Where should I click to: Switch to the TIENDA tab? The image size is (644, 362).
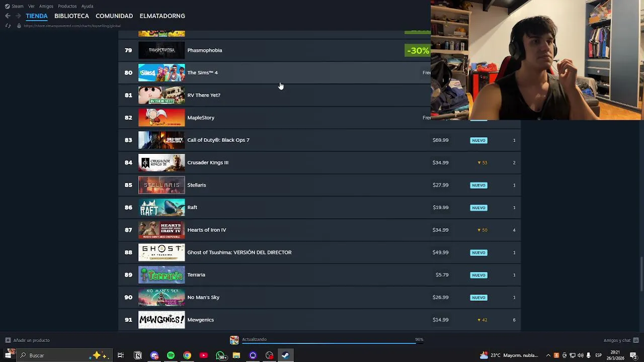point(37,16)
